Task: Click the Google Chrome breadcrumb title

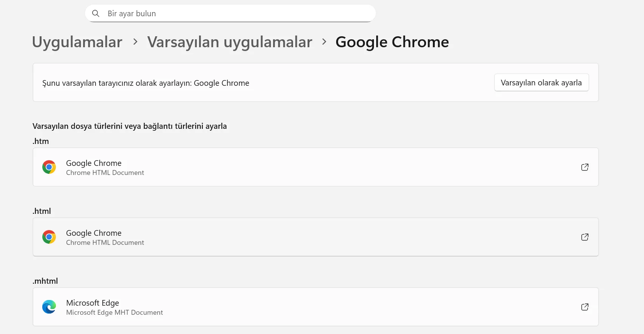Action: click(392, 42)
